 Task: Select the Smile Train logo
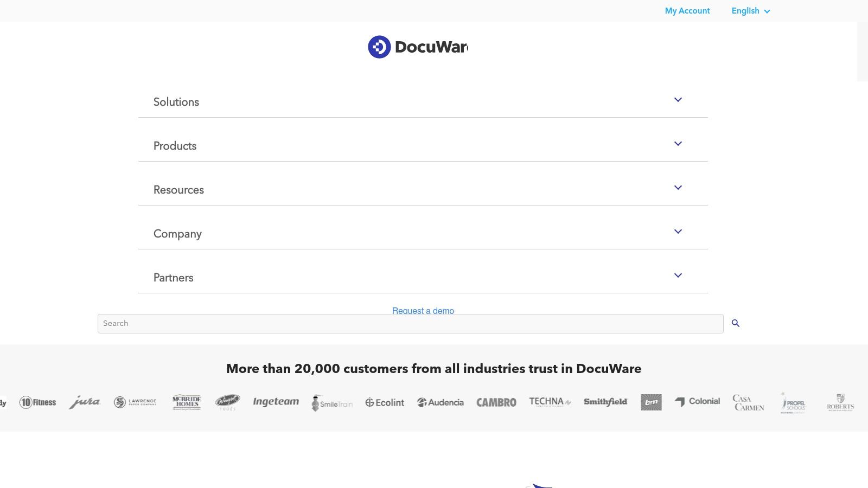[331, 403]
